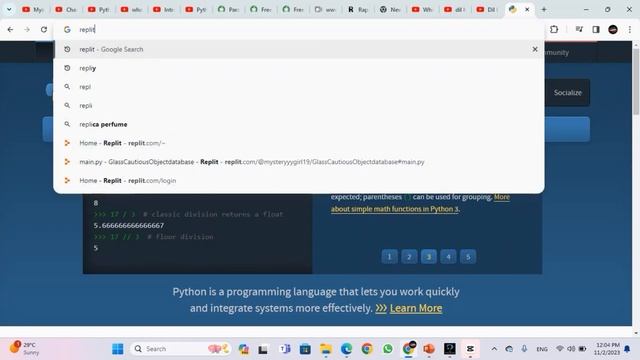
Task: Open PowerPoint from the taskbar
Action: coord(429,349)
